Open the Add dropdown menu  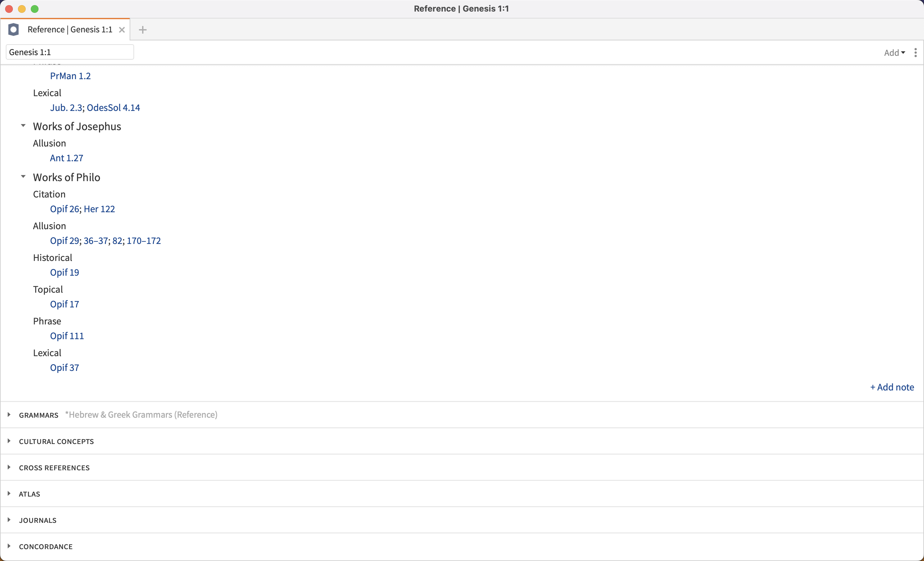coord(894,53)
